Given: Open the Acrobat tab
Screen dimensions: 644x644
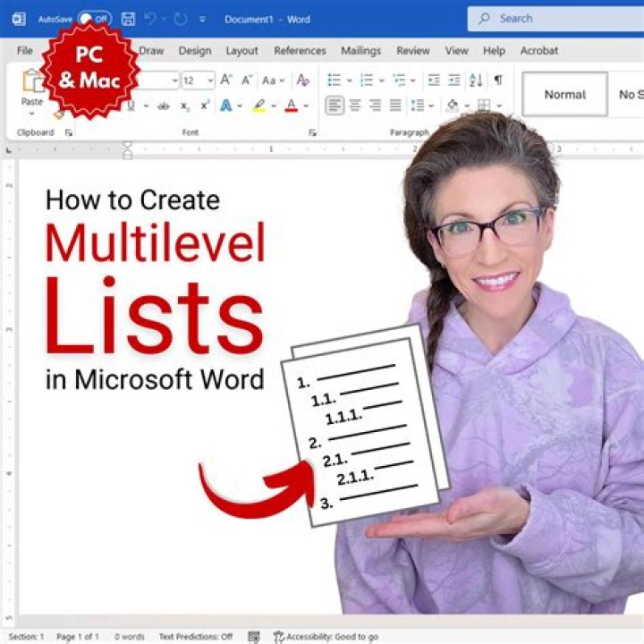Looking at the screenshot, I should click(x=538, y=50).
